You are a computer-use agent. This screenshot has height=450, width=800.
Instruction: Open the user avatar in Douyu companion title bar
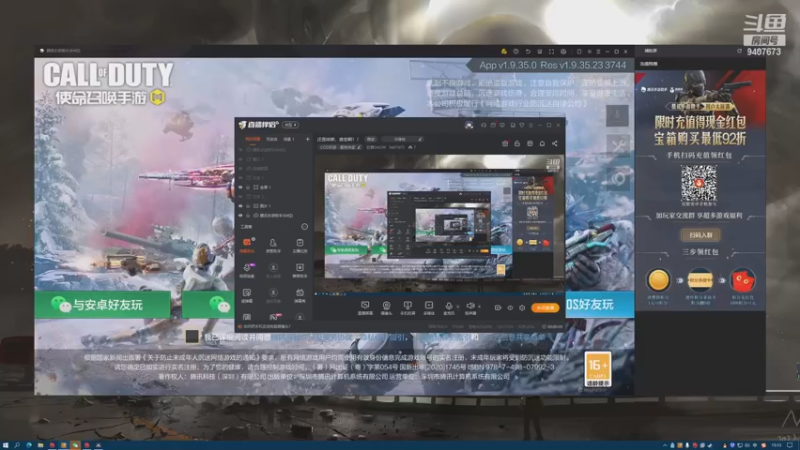click(x=469, y=125)
